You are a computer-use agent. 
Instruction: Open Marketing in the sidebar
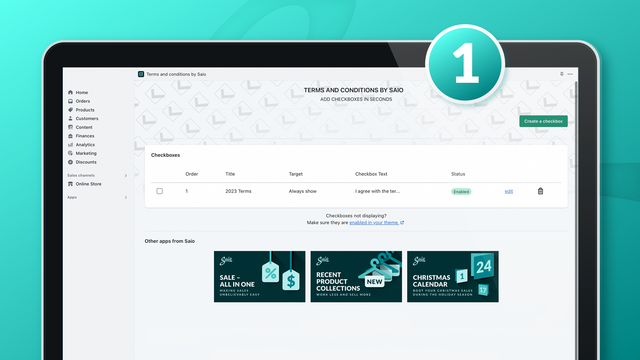pos(86,153)
